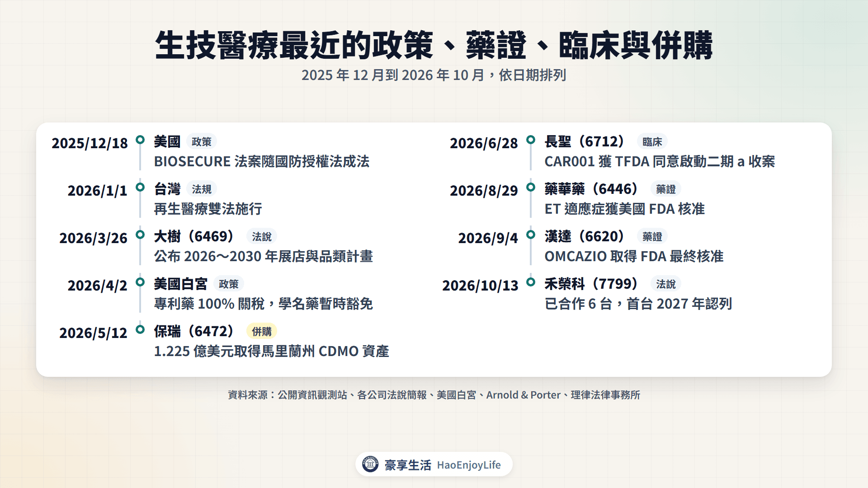
Task: Click the 法規 tag next to 台灣
Action: point(201,189)
